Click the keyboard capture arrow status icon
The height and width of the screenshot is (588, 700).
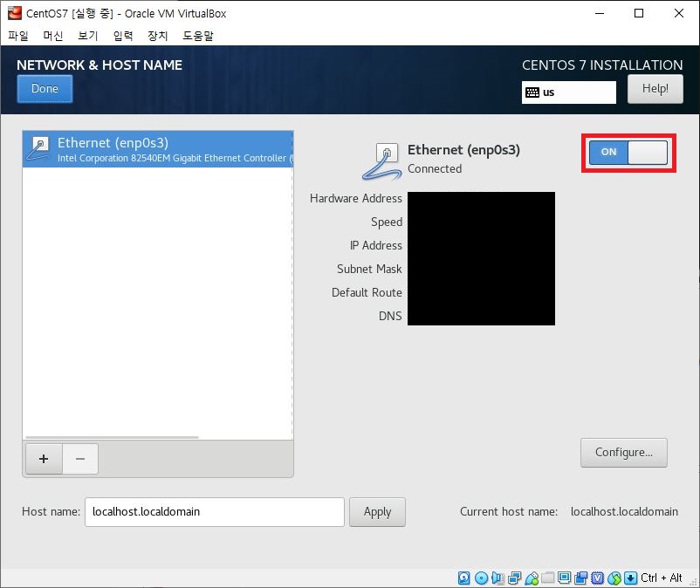point(630,578)
